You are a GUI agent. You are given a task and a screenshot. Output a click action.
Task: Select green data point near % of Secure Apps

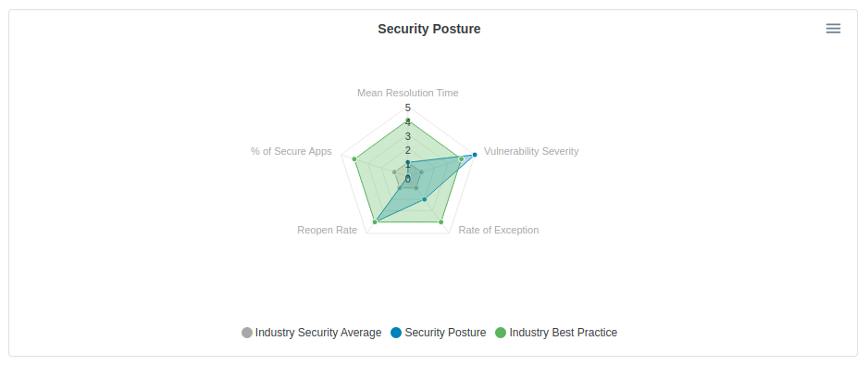click(354, 159)
